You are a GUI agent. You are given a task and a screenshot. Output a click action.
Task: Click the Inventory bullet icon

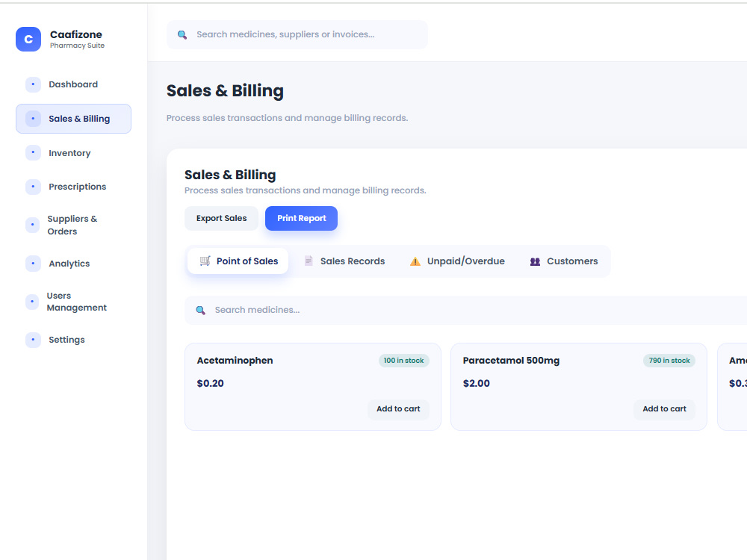click(x=33, y=153)
